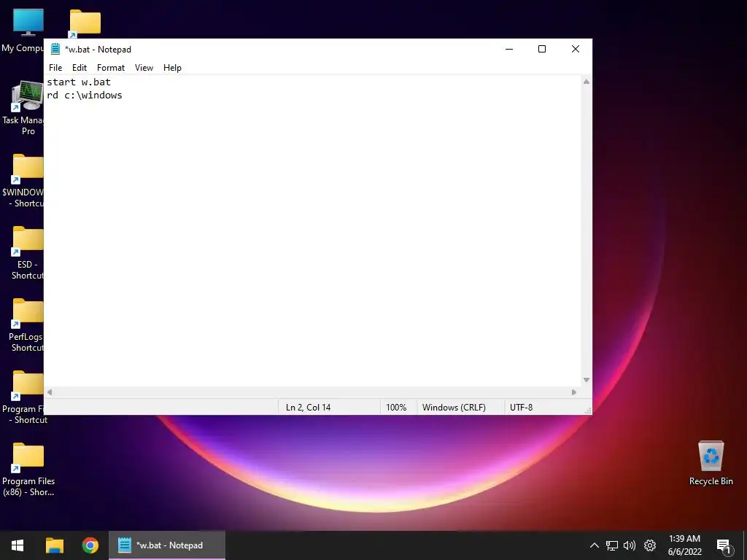747x560 pixels.
Task: Click the "start w.bat" line of text
Action: coord(79,82)
